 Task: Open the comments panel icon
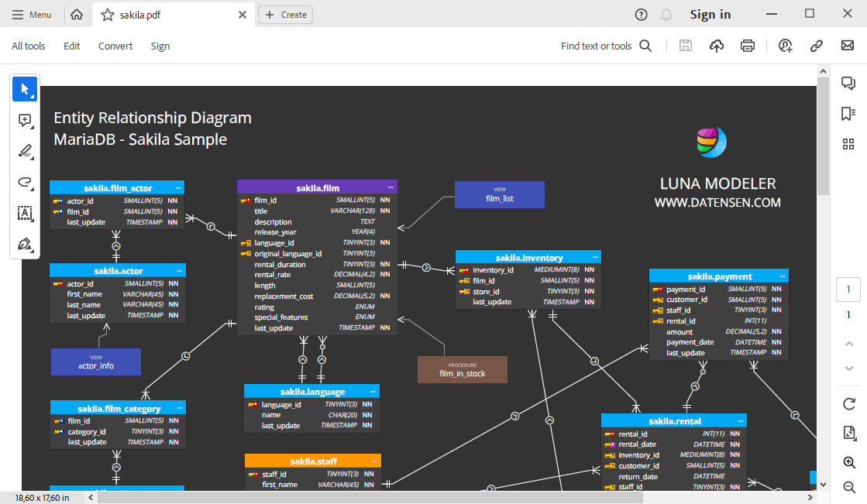(x=848, y=83)
